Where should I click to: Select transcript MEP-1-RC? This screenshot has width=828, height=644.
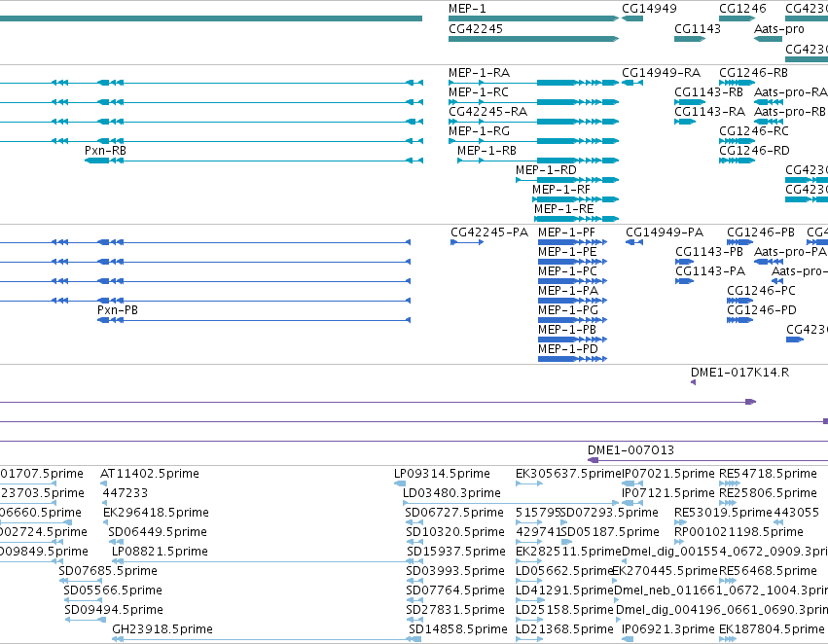tap(479, 92)
